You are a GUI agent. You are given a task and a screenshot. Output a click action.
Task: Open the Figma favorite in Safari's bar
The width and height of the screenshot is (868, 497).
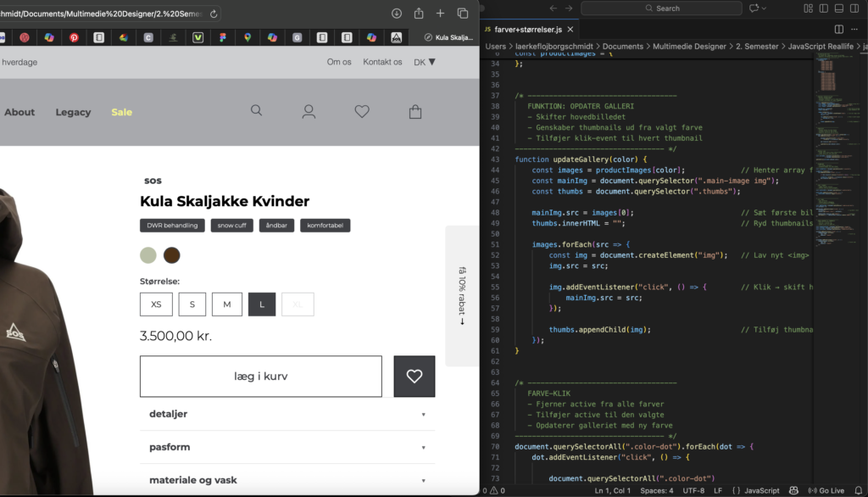click(x=223, y=37)
